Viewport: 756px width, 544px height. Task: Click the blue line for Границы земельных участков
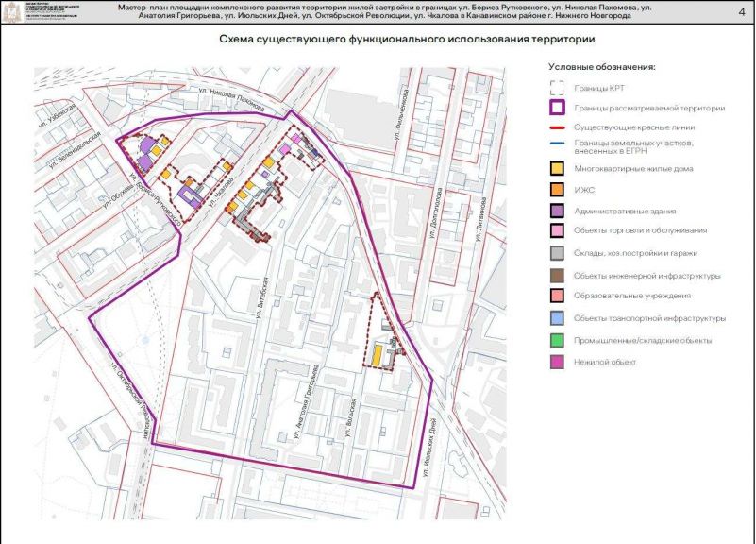557,144
